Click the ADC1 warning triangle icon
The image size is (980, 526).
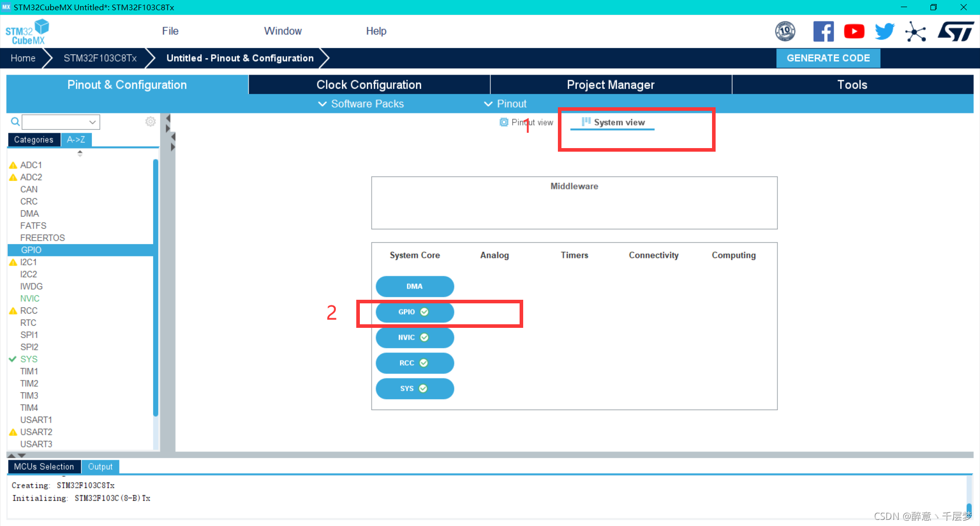pyautogui.click(x=13, y=165)
